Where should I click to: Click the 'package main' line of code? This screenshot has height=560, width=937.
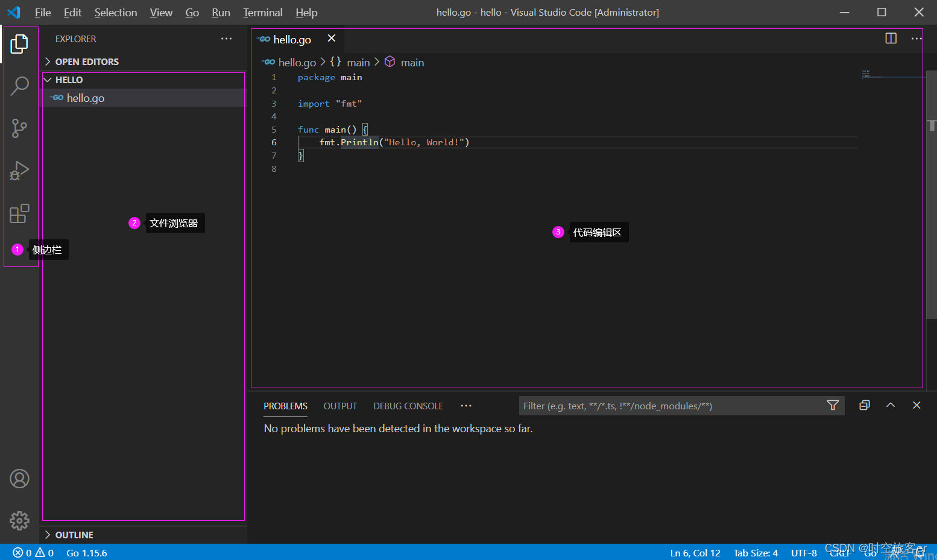click(x=330, y=77)
